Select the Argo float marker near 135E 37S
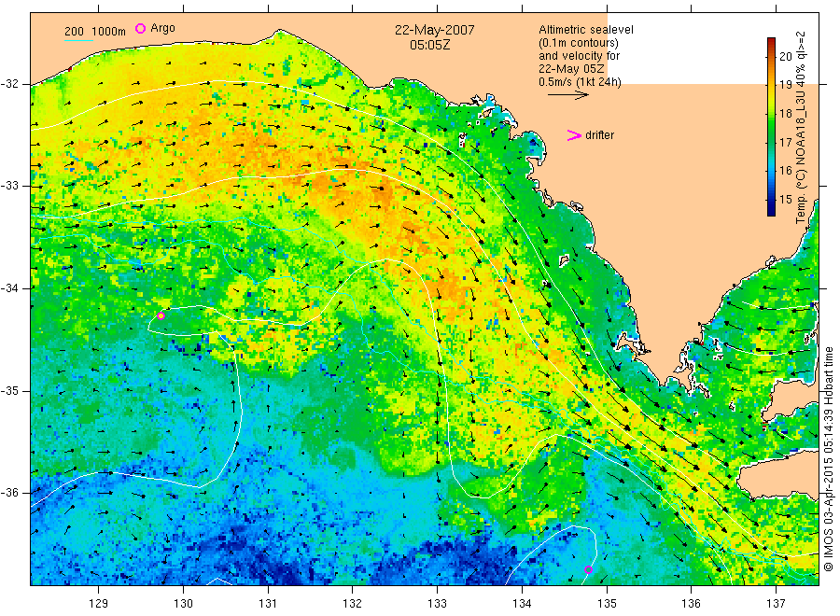The image size is (840, 616). click(588, 569)
